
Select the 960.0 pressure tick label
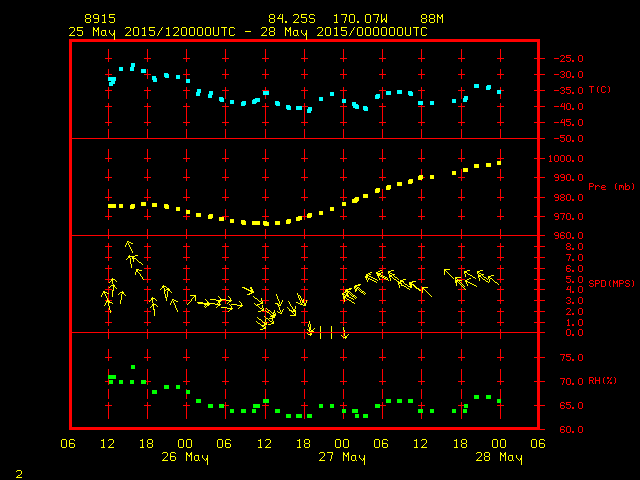click(569, 236)
